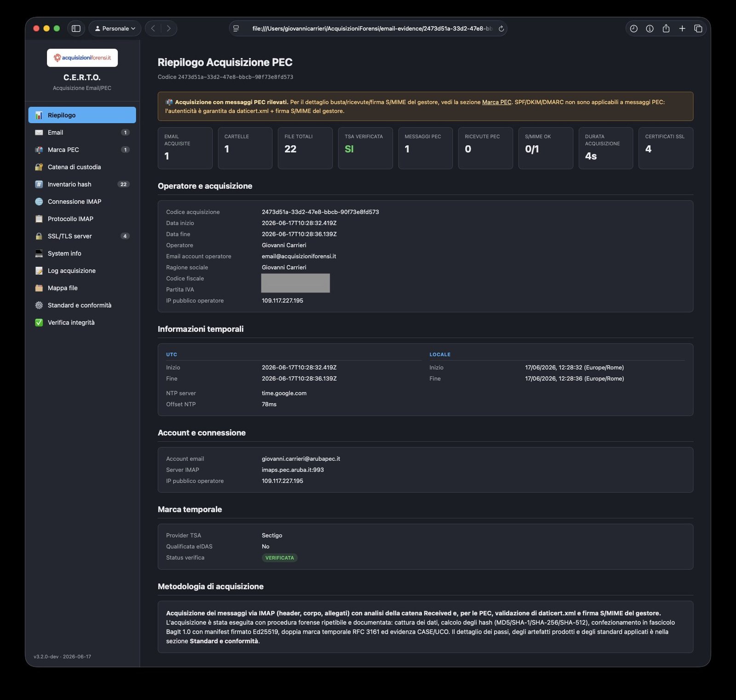
Task: Open Connessione IMAP section
Action: pos(82,201)
